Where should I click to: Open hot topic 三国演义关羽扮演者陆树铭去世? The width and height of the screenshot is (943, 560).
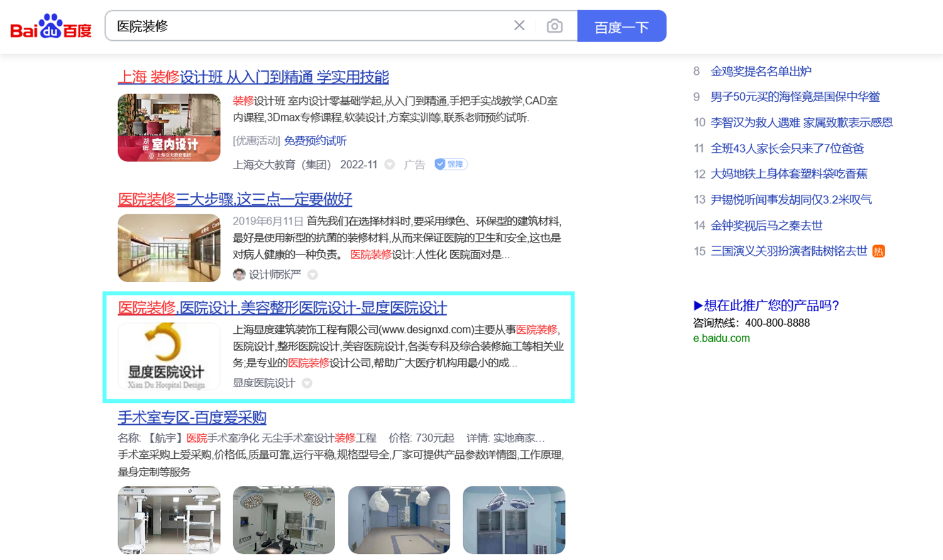click(789, 251)
